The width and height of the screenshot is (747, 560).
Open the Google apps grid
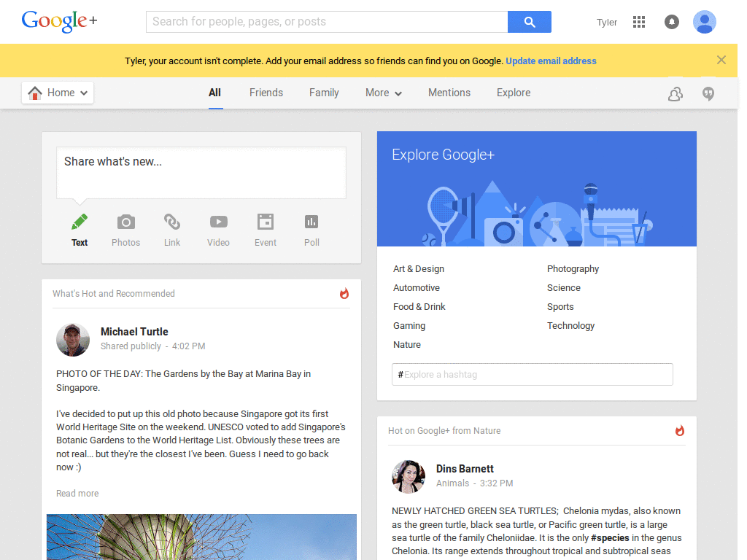(x=639, y=22)
